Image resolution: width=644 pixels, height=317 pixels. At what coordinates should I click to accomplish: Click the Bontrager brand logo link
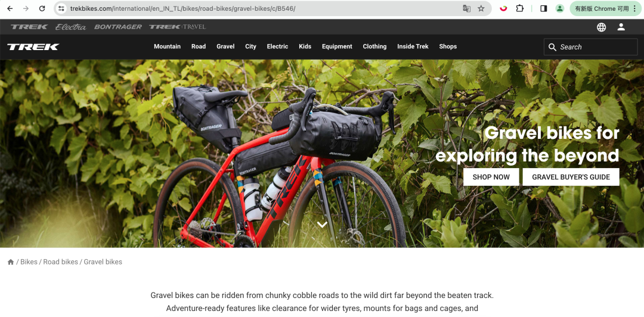tap(118, 27)
